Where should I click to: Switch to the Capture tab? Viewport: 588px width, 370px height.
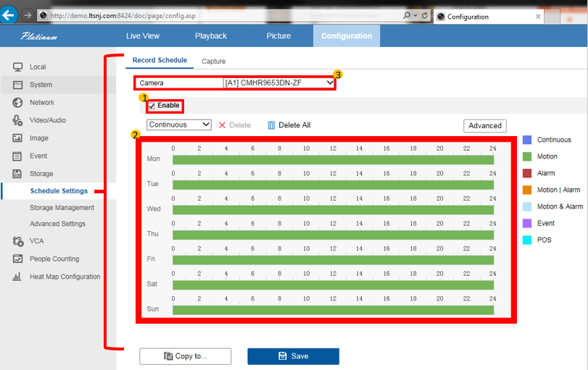[x=213, y=62]
